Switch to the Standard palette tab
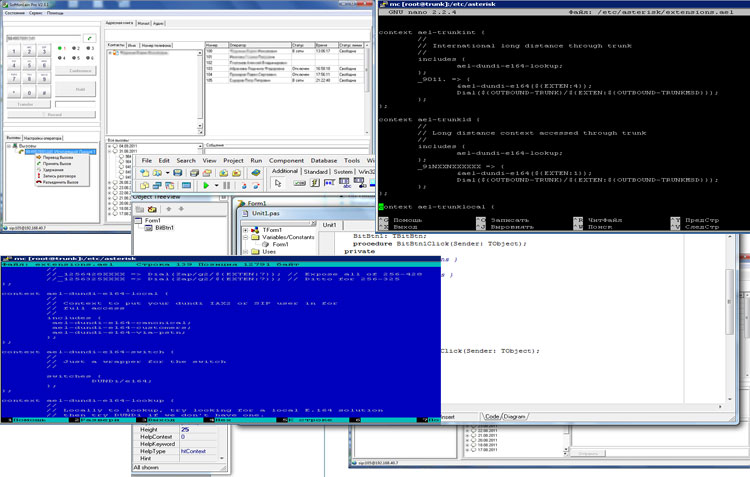750x477 pixels. coord(316,172)
